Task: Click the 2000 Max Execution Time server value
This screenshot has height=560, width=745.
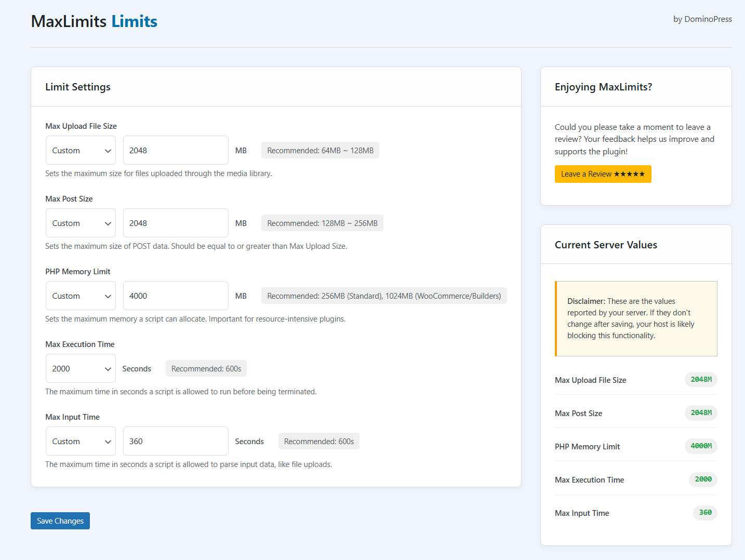Action: pyautogui.click(x=703, y=479)
